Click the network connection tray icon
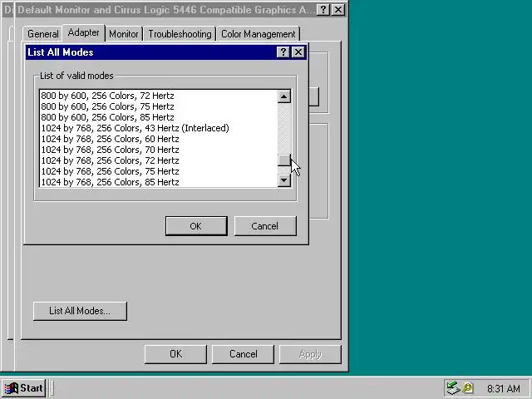The width and height of the screenshot is (532, 399). coord(453,388)
